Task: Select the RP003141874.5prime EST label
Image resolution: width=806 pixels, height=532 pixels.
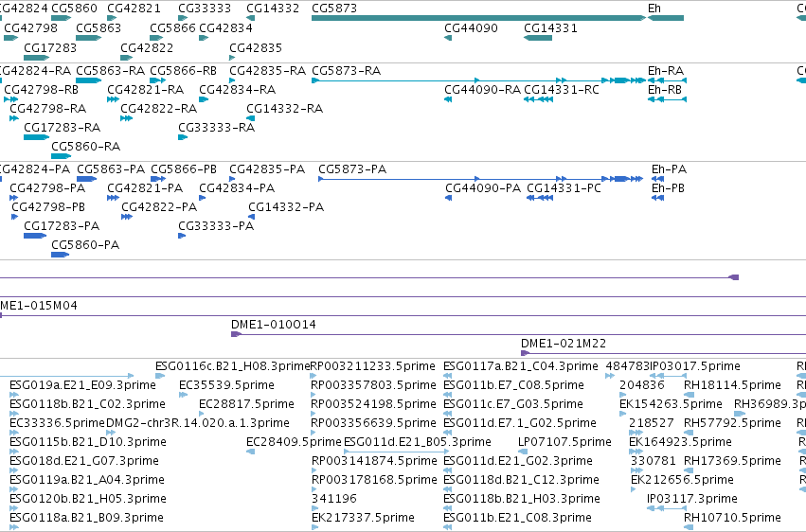Action: [374, 461]
